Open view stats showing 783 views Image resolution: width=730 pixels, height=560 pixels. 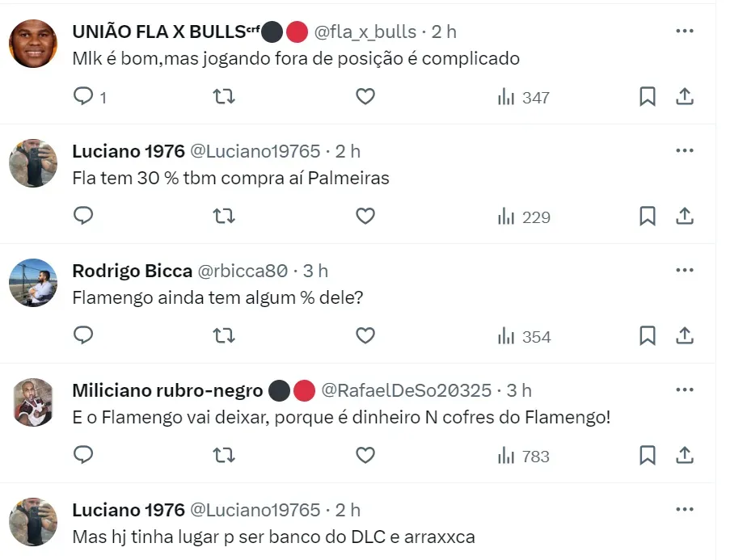pyautogui.click(x=525, y=456)
